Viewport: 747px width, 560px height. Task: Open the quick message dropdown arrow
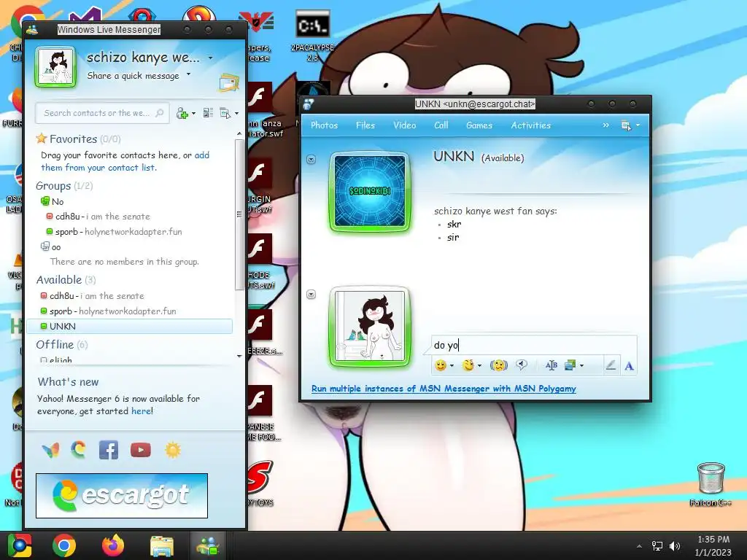click(189, 74)
